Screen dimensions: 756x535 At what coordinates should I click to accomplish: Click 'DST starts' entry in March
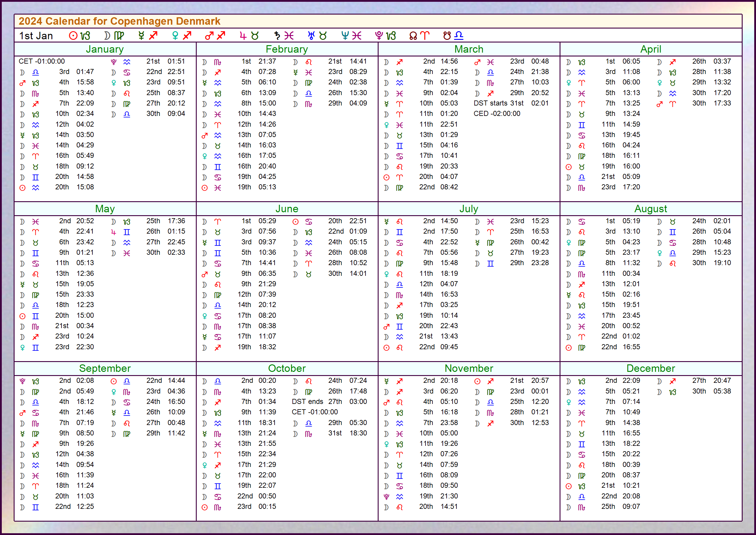(x=491, y=103)
